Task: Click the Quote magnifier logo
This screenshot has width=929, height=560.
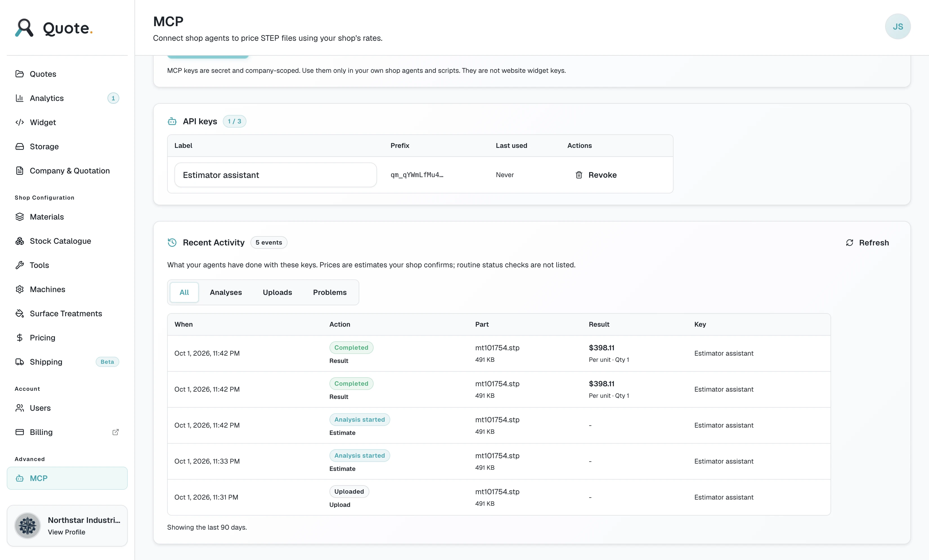Action: [24, 28]
